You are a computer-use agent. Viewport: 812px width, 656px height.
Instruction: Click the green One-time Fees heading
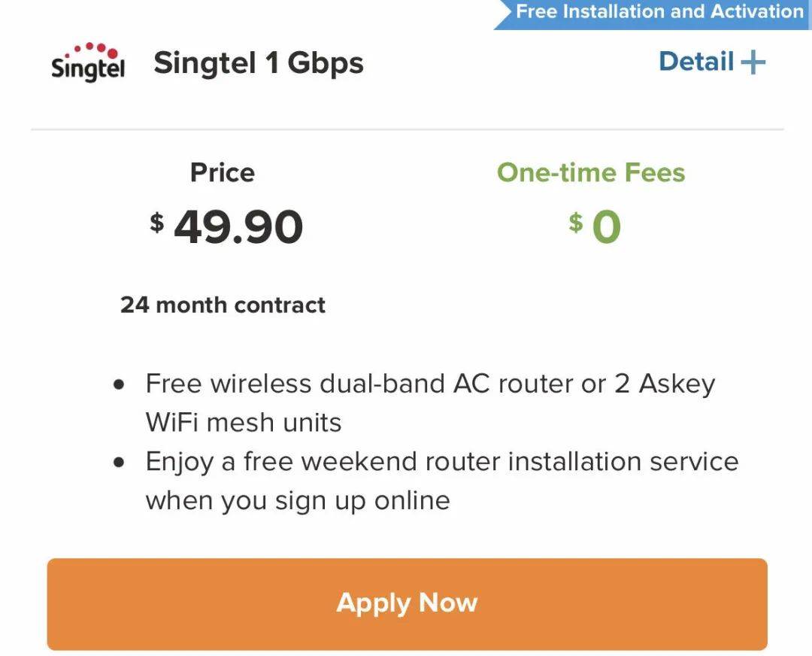tap(591, 172)
